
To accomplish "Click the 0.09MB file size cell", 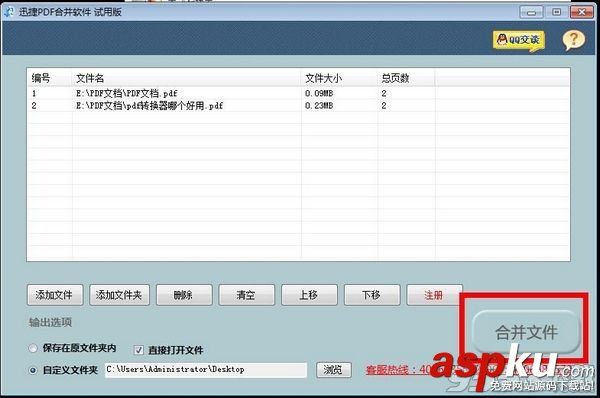I will [319, 93].
